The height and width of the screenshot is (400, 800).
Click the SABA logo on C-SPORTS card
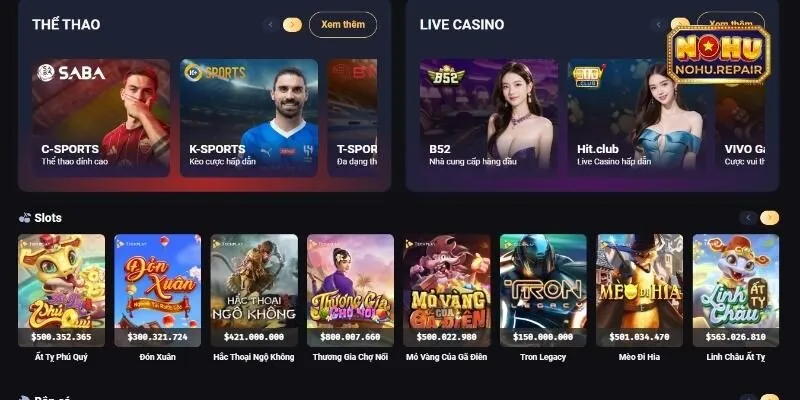71,72
